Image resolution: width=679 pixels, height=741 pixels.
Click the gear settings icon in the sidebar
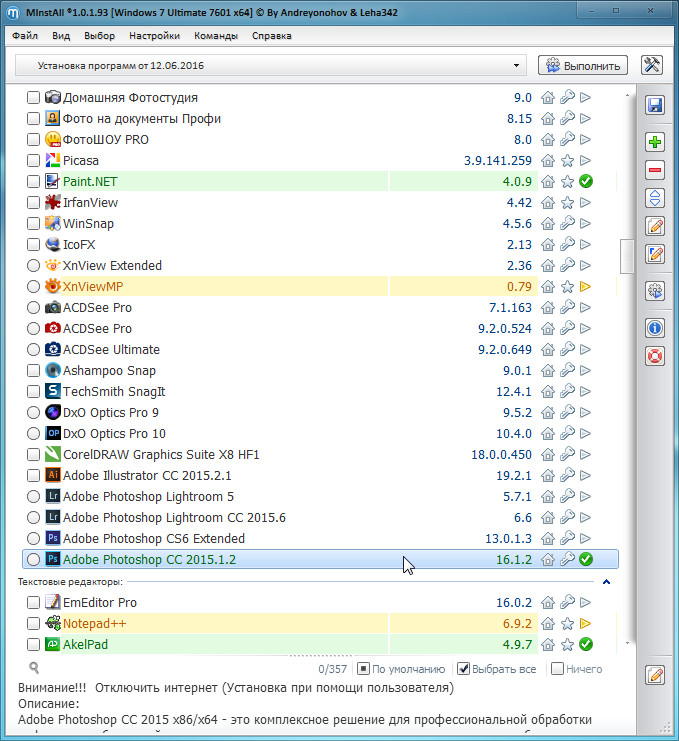[x=654, y=291]
